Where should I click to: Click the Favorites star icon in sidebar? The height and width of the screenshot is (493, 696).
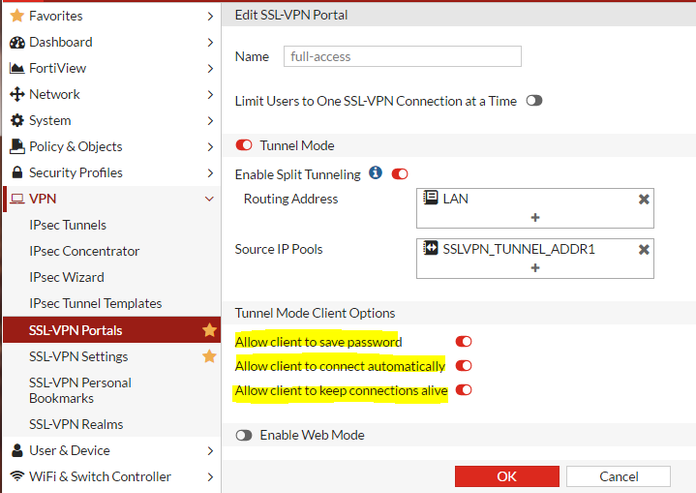[17, 16]
